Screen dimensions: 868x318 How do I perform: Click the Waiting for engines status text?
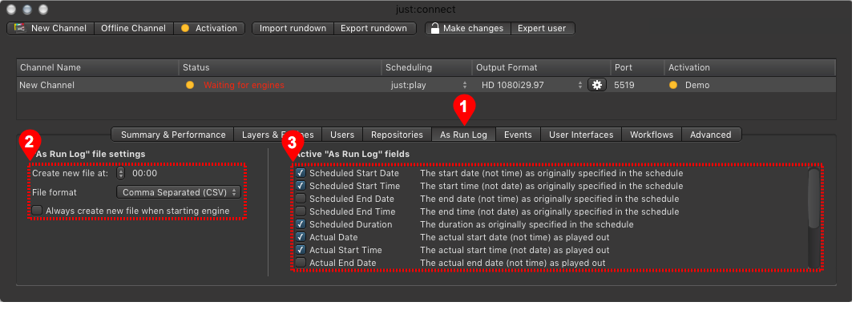[x=244, y=85]
